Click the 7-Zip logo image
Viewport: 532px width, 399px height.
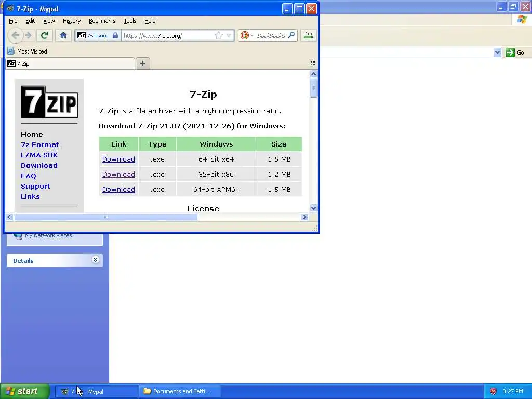(49, 102)
